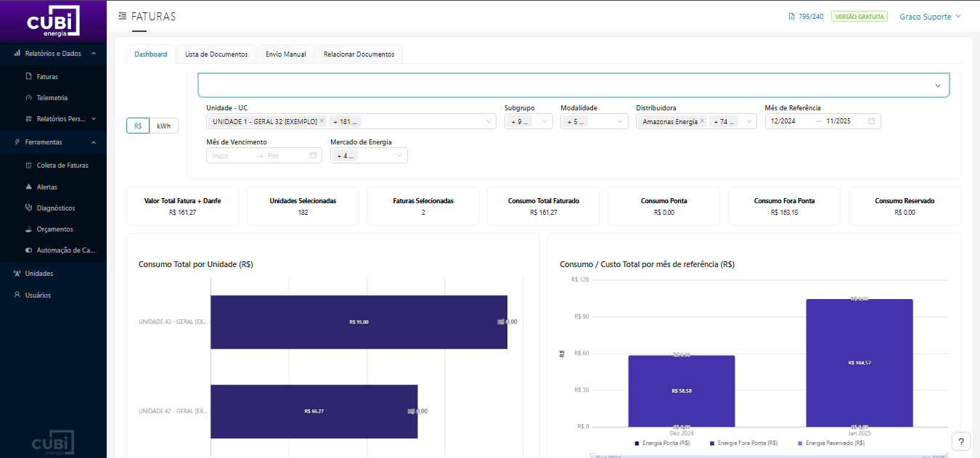Open Coleta de Faturas tool

(62, 165)
